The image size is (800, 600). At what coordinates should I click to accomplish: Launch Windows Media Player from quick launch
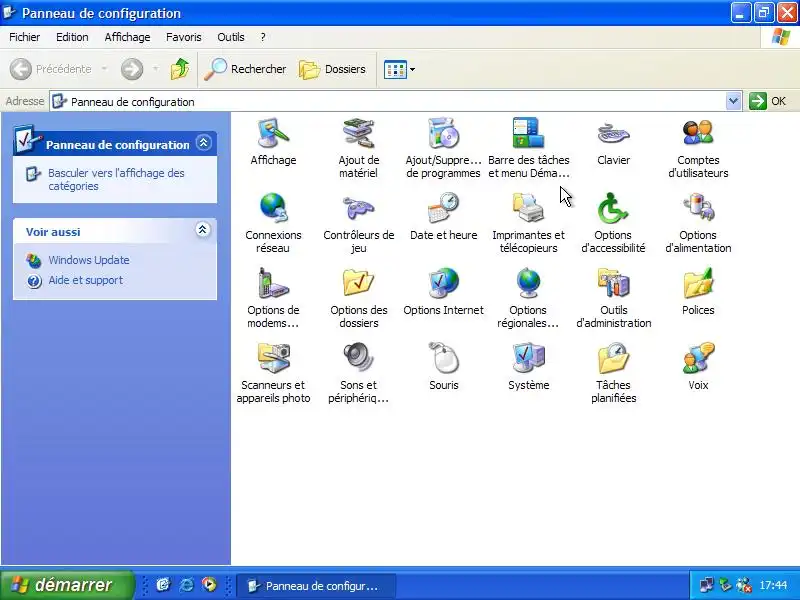click(209, 585)
